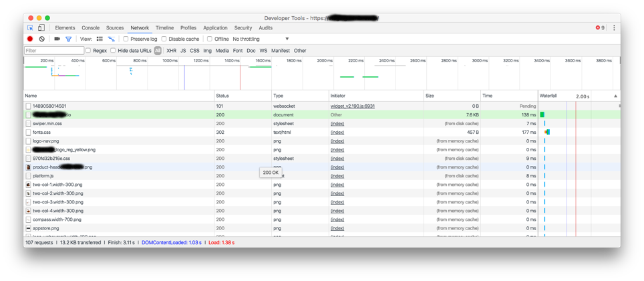Click the red error count indicator
Viewport: 644px width, 281px height.
pos(600,28)
